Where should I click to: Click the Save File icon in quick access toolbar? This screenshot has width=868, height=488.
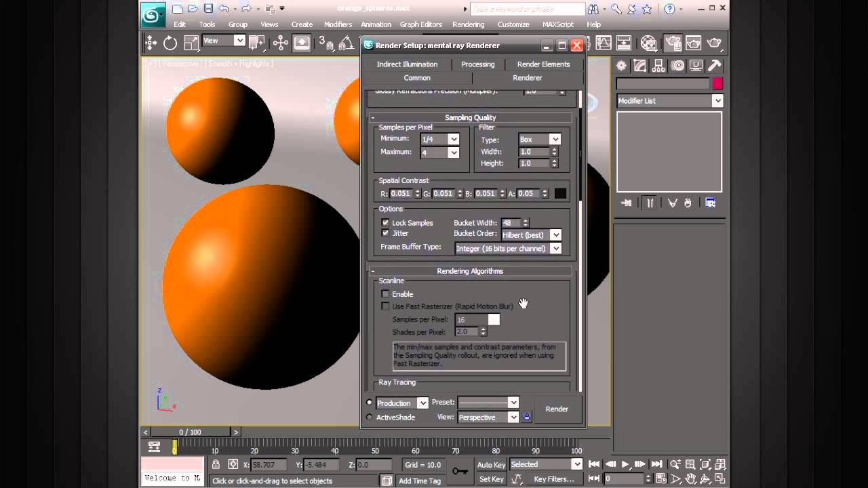(208, 9)
